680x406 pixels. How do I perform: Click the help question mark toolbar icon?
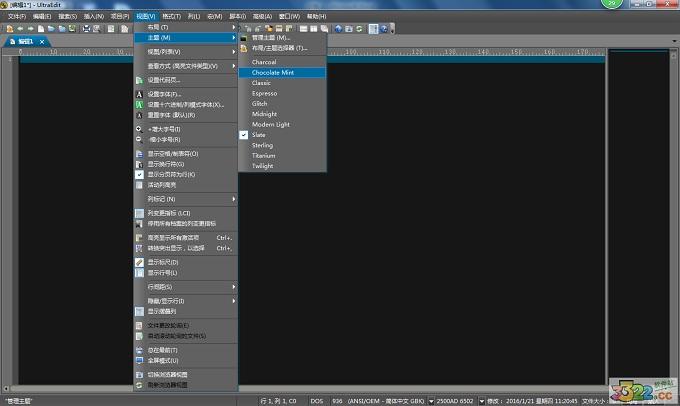(384, 29)
